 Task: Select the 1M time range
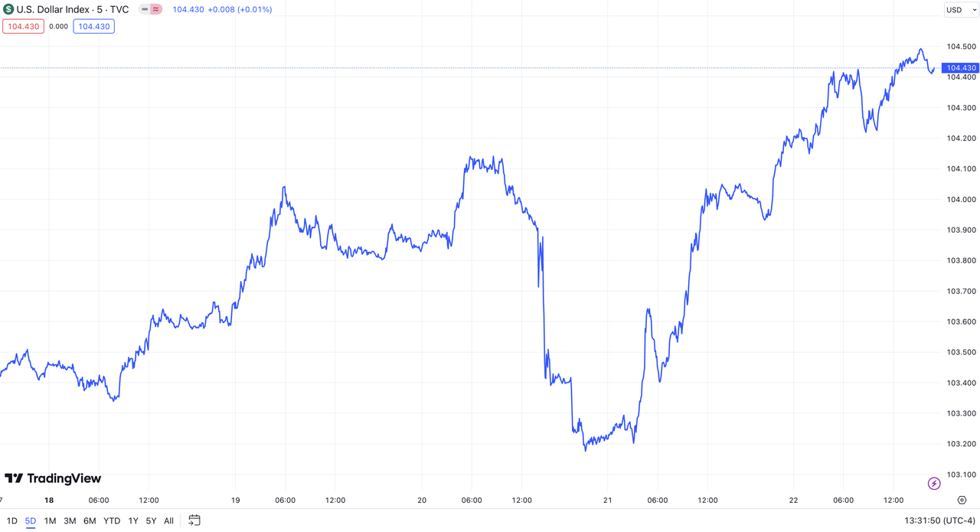(x=50, y=521)
